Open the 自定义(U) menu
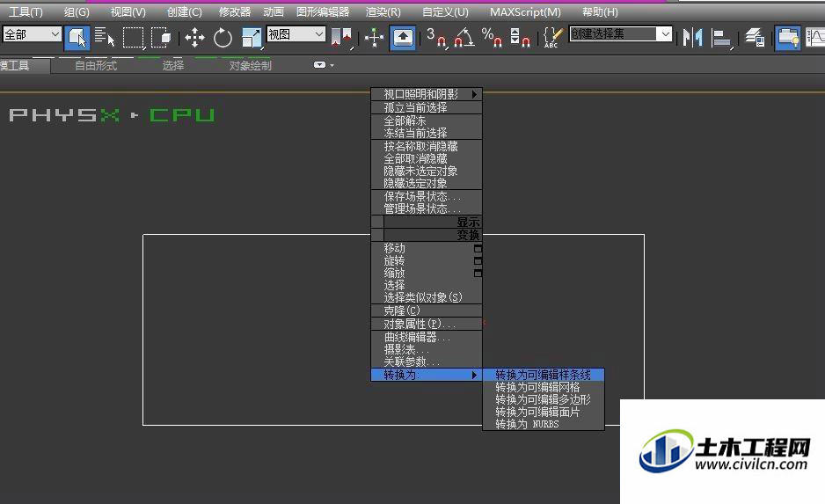Image resolution: width=825 pixels, height=504 pixels. pyautogui.click(x=445, y=11)
